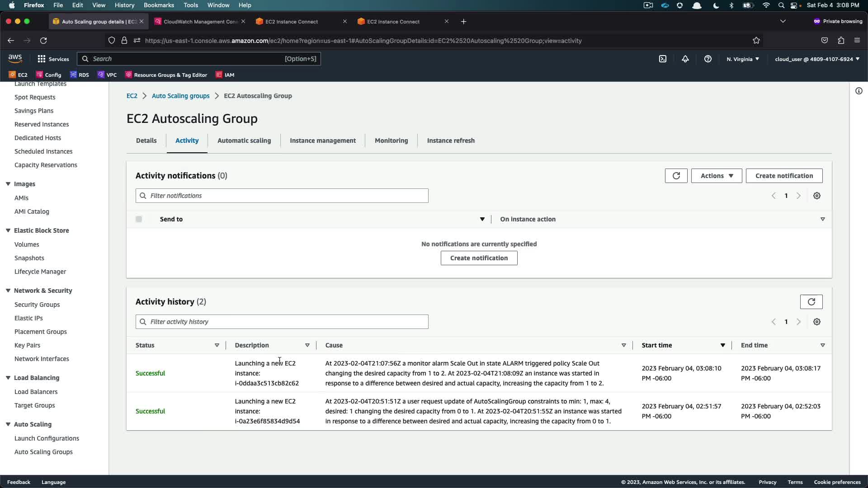The image size is (868, 488).
Task: Open Auto Scaling groups breadcrumb link
Action: (180, 96)
